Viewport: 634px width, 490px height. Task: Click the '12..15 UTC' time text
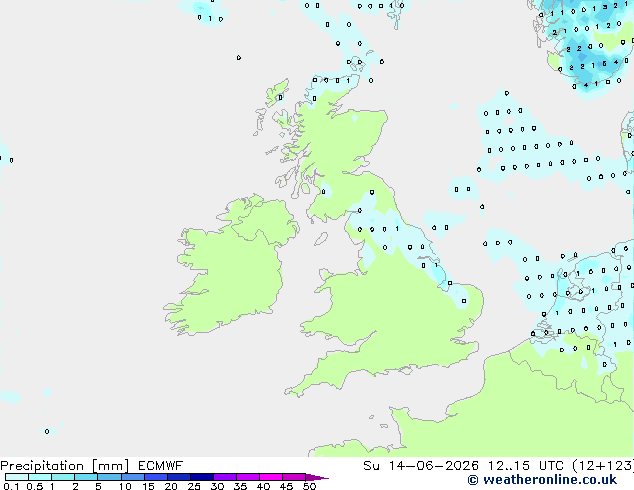coord(526,466)
